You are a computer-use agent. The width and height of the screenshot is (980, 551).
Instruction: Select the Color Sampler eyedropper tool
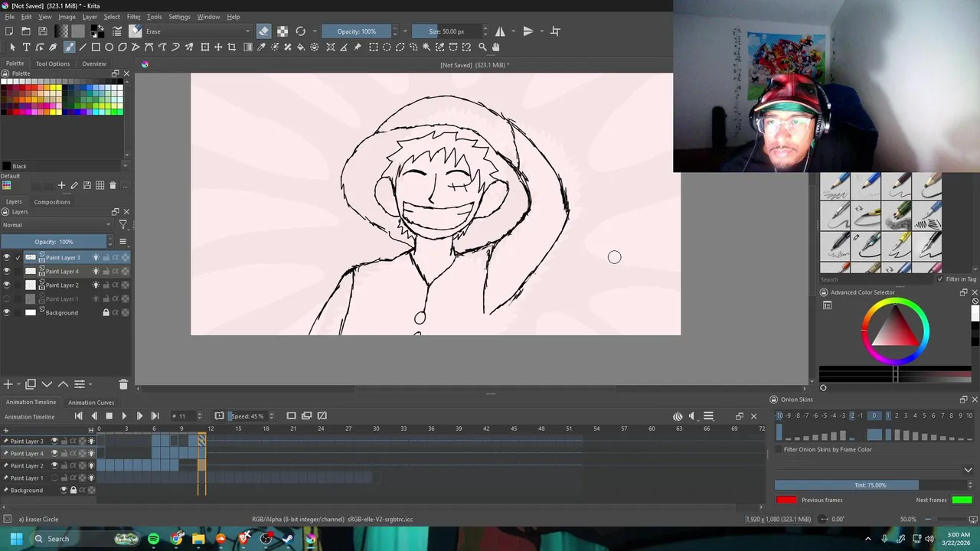pyautogui.click(x=261, y=47)
